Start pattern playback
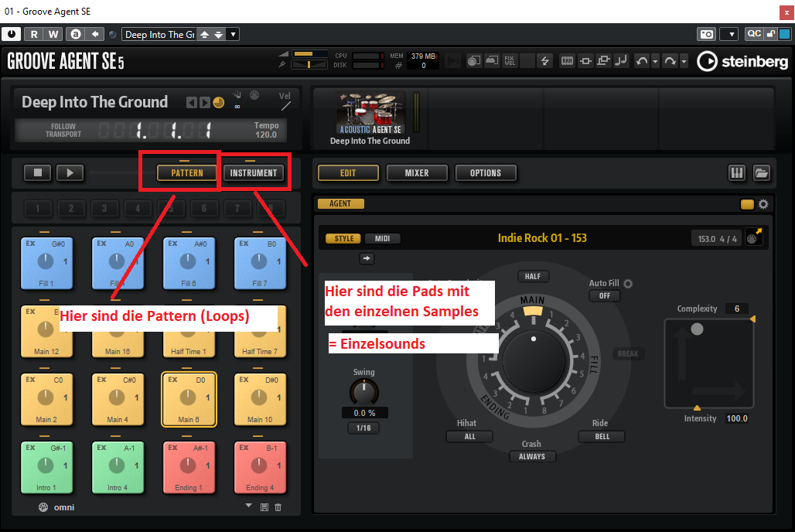The height and width of the screenshot is (532, 795). pyautogui.click(x=70, y=172)
